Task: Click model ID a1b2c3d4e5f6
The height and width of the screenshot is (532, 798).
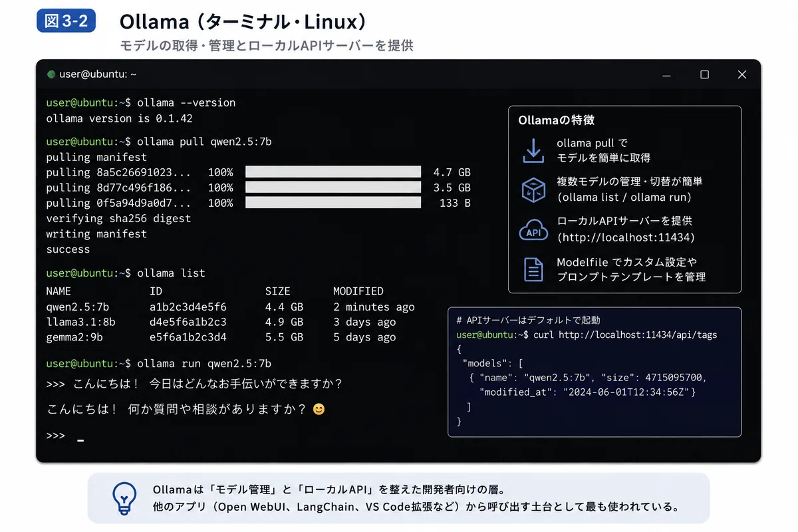Action: pos(188,307)
